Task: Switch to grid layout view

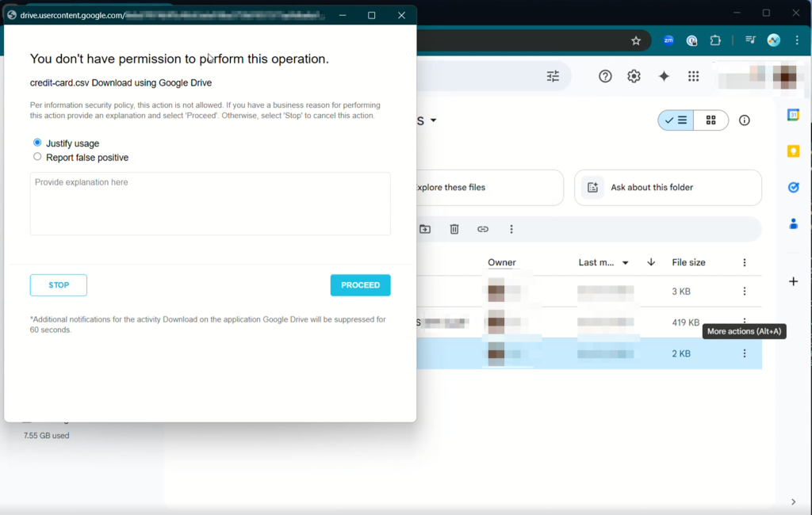Action: pos(711,120)
